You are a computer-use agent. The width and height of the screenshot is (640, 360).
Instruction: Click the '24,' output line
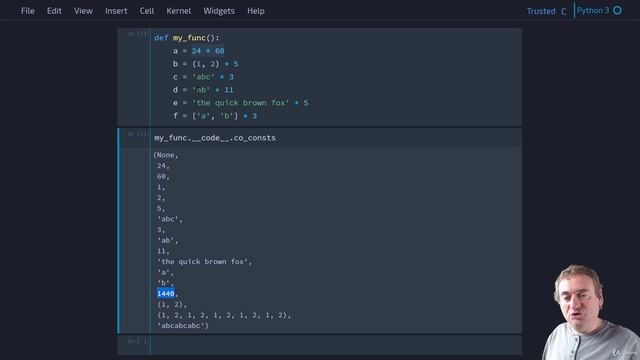pos(163,166)
